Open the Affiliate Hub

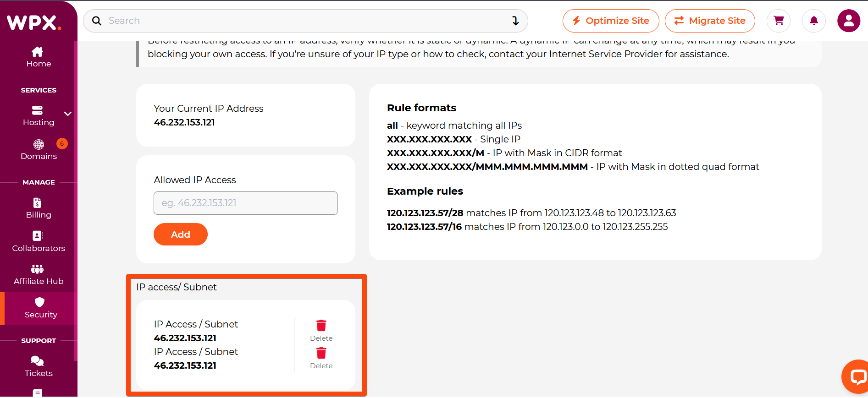tap(39, 275)
